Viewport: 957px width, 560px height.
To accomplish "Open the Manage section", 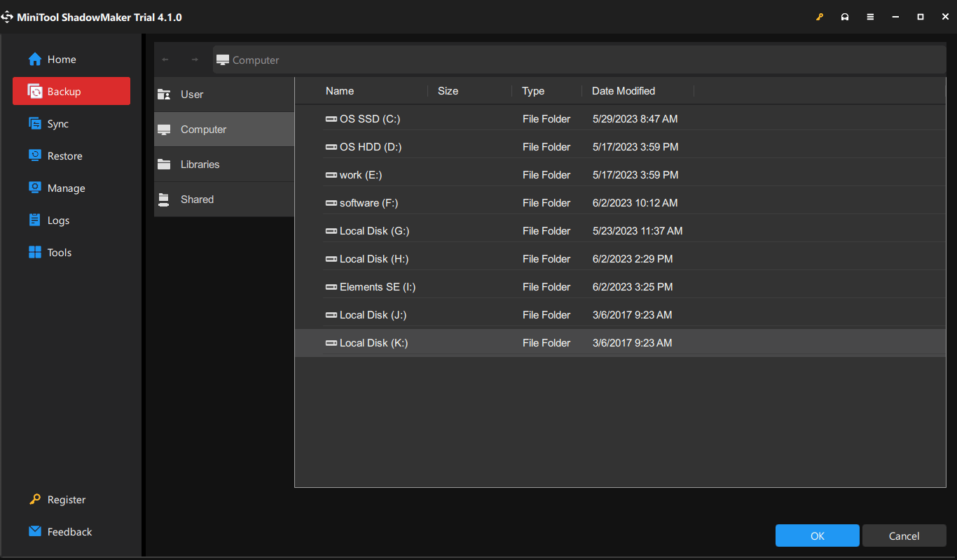I will pos(64,188).
